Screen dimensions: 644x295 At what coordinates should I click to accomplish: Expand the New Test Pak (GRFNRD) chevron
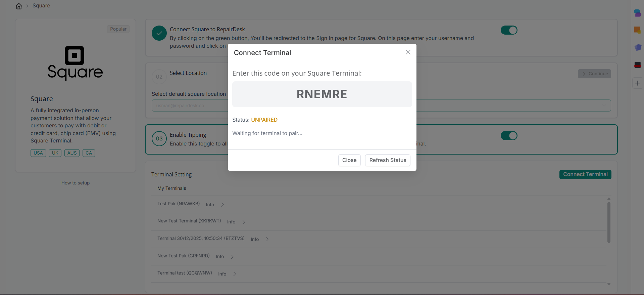pos(232,257)
